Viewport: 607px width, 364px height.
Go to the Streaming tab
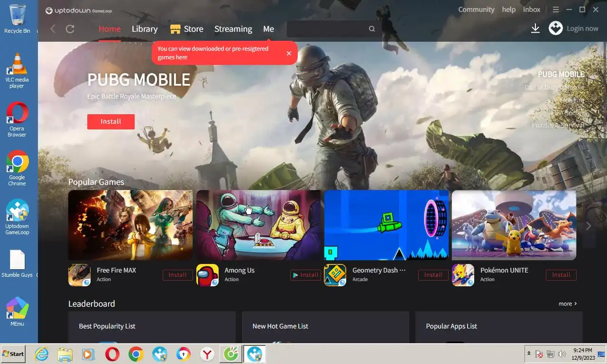233,29
